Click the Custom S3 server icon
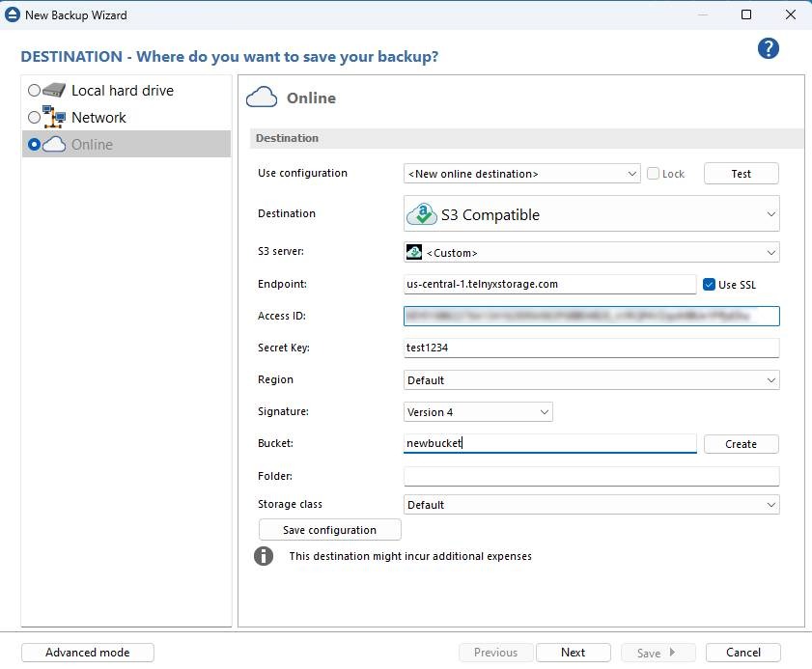This screenshot has height=669, width=812. tap(414, 252)
